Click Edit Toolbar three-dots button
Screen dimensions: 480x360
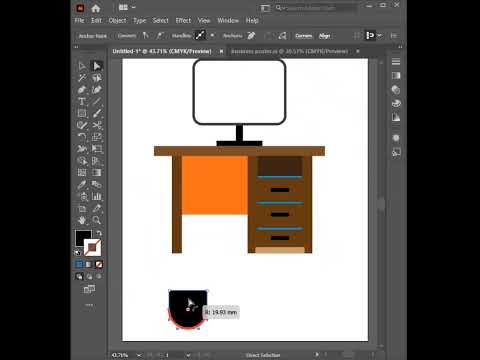click(89, 305)
